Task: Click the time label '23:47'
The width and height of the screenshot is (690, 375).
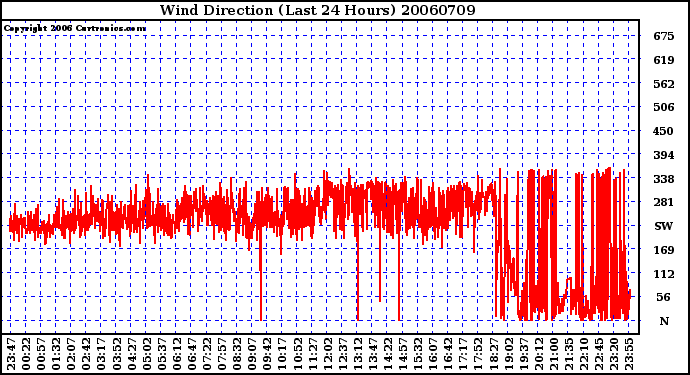Action: pyautogui.click(x=11, y=354)
